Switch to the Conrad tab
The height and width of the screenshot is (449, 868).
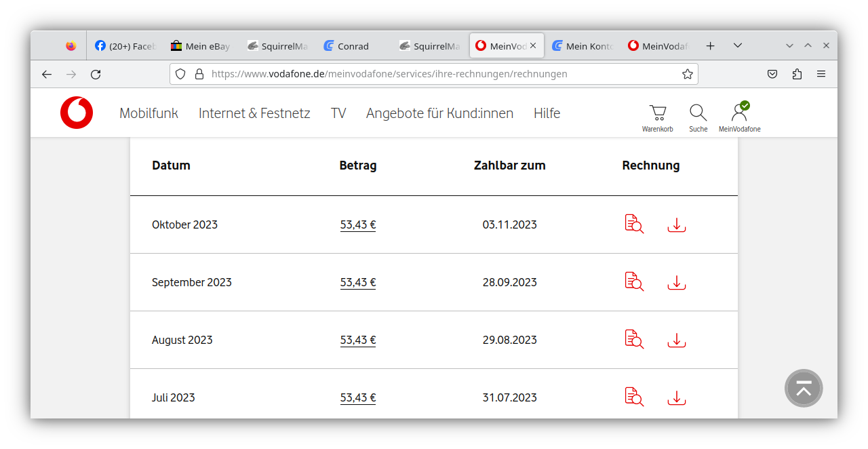353,46
